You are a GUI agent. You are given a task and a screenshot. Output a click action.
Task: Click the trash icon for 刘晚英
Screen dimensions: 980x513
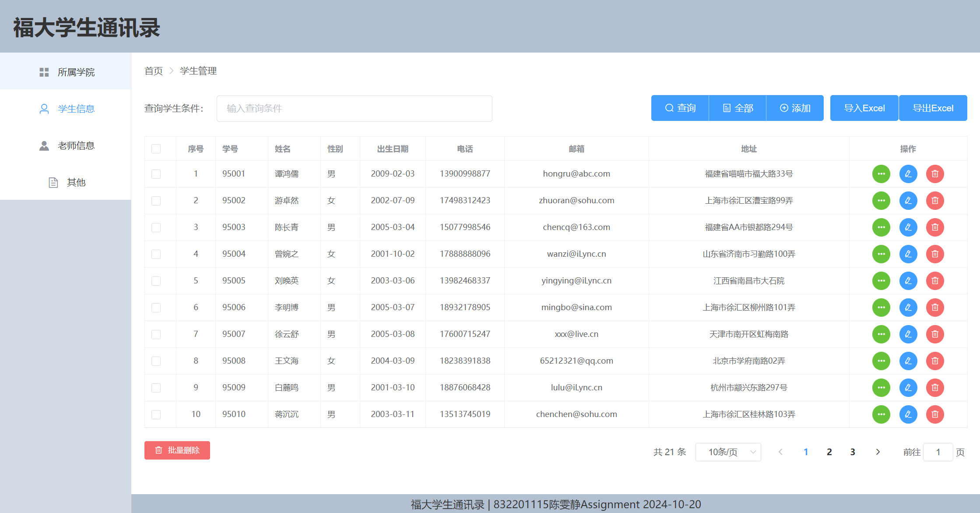tap(935, 281)
